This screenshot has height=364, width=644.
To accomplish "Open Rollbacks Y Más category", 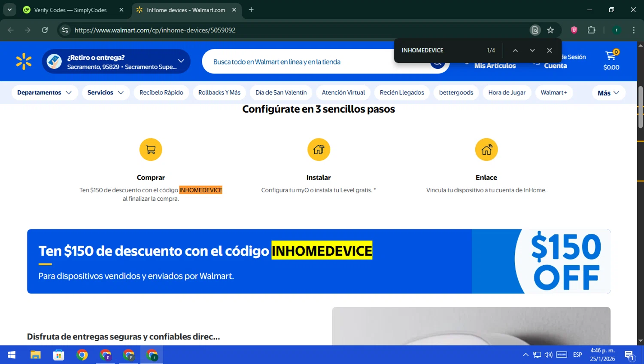I will coord(219,92).
